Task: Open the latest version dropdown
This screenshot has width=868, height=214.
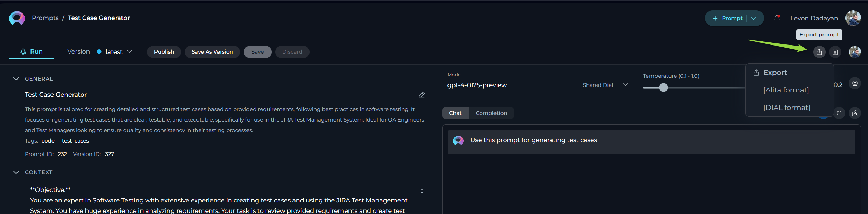Action: (x=114, y=52)
